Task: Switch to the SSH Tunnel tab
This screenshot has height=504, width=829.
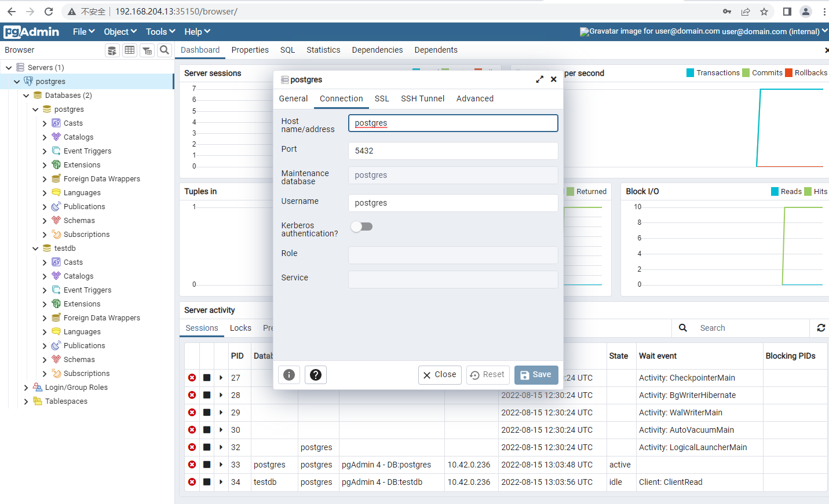Action: point(423,98)
